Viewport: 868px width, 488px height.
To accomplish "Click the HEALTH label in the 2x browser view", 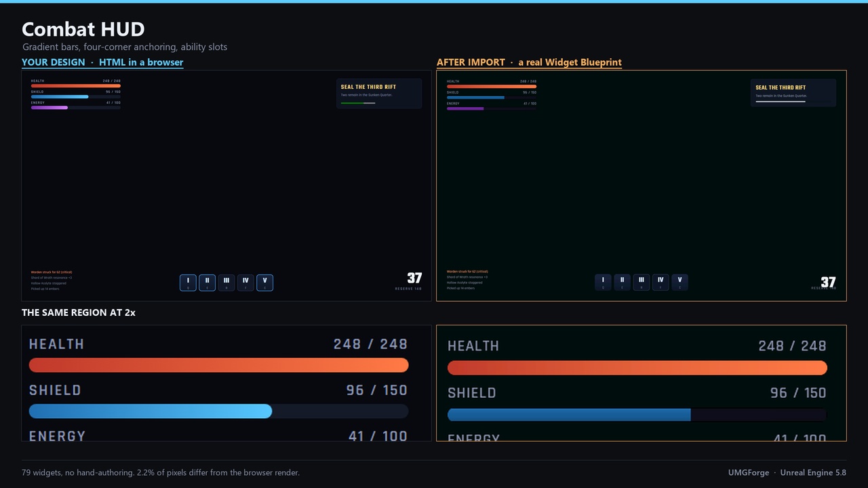I will coord(56,344).
